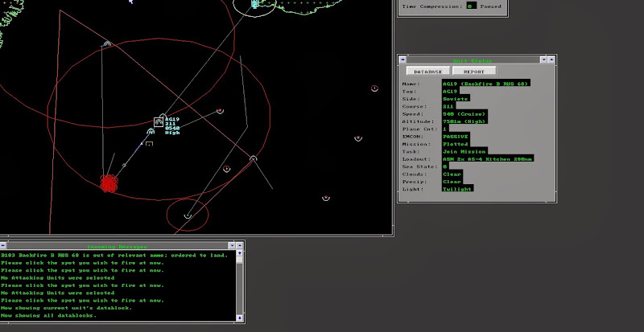Viewport: 644px width, 332px height.
Task: Click the red cluster of enemy contacts
Action: pyautogui.click(x=108, y=183)
